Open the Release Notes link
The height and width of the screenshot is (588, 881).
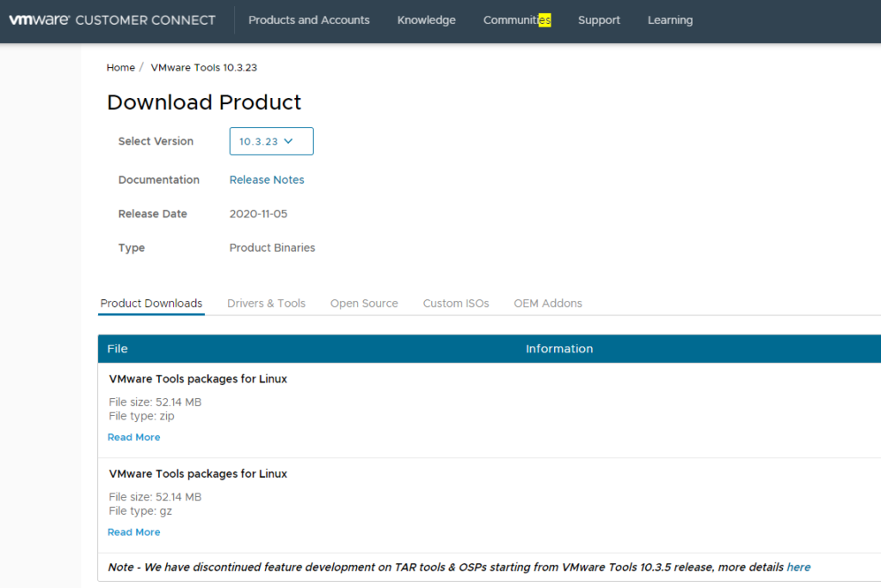[x=267, y=180]
